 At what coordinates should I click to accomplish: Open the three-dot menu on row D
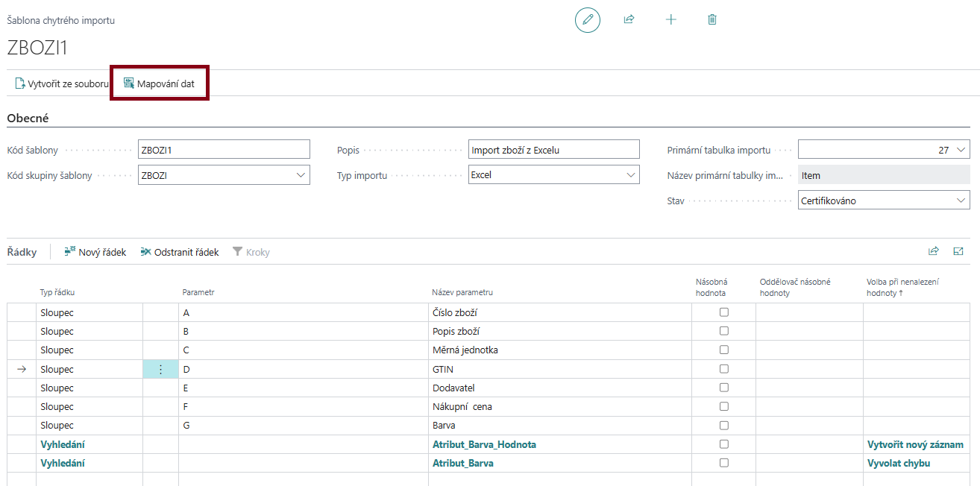pos(160,369)
